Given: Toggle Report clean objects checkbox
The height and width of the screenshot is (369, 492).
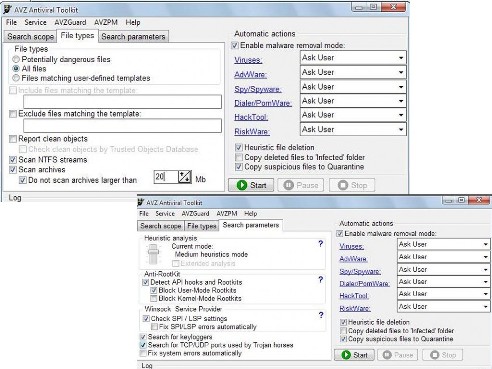Looking at the screenshot, I should (x=13, y=139).
